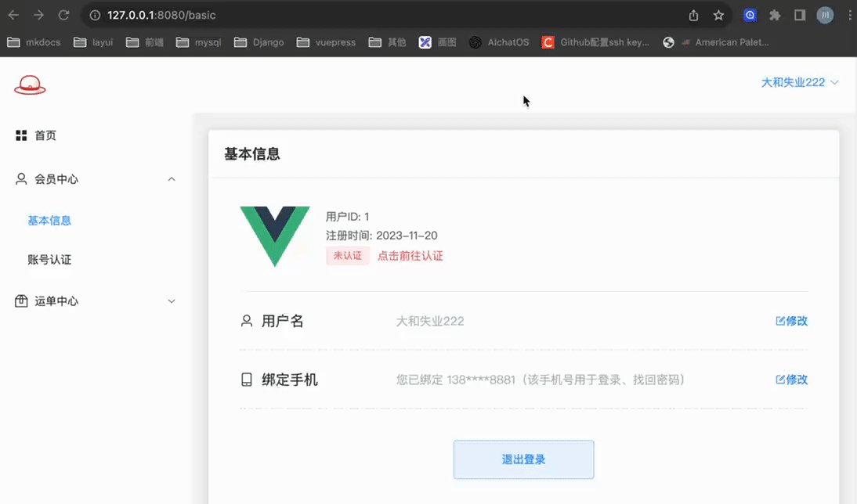Open the 大和失业222 user dropdown
The image size is (857, 504).
pyautogui.click(x=799, y=82)
